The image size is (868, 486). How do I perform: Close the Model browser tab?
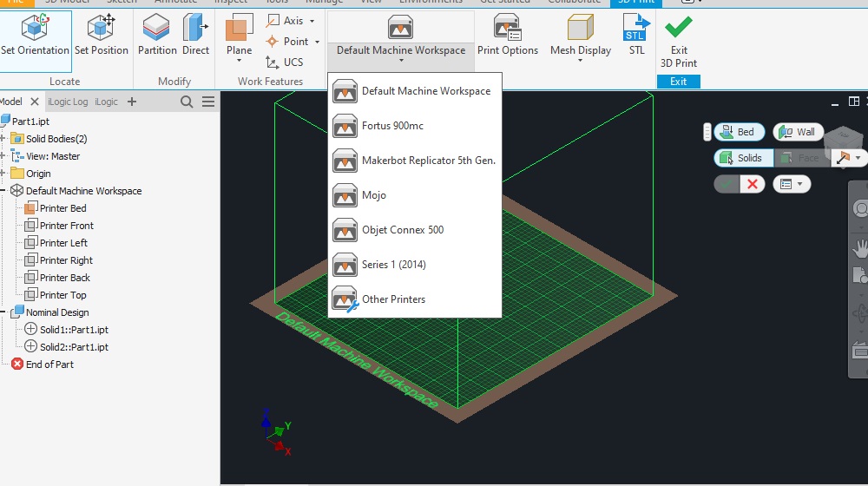(x=35, y=102)
